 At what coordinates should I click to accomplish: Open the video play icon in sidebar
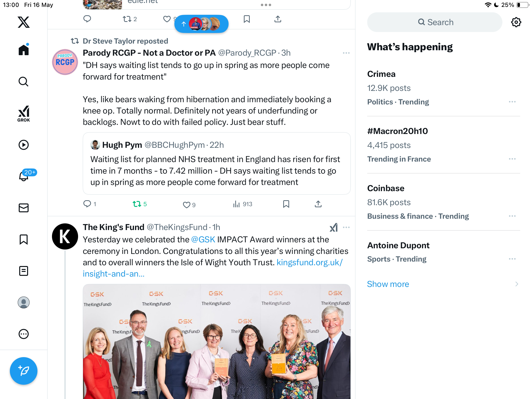click(24, 145)
